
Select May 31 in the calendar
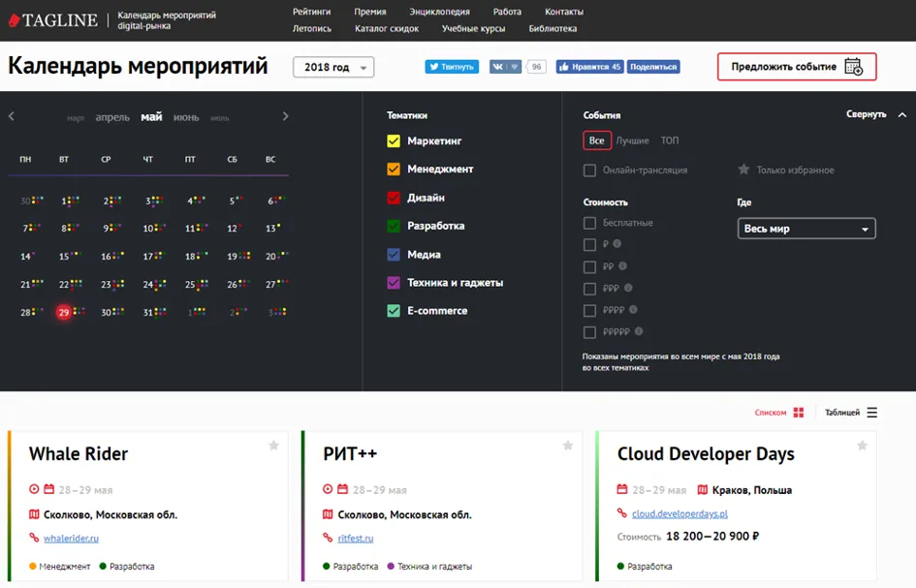tap(148, 312)
